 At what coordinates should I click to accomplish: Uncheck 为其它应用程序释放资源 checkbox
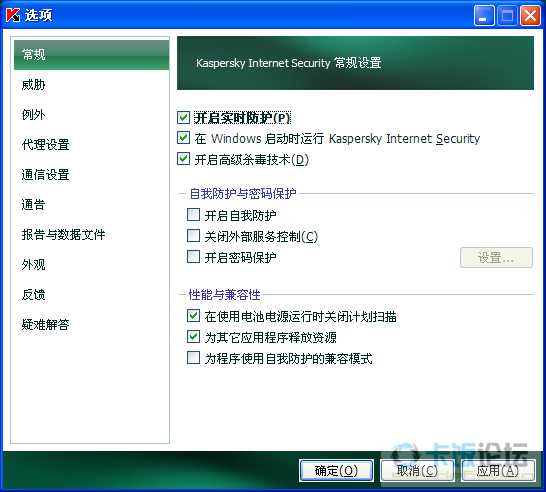pyautogui.click(x=193, y=337)
